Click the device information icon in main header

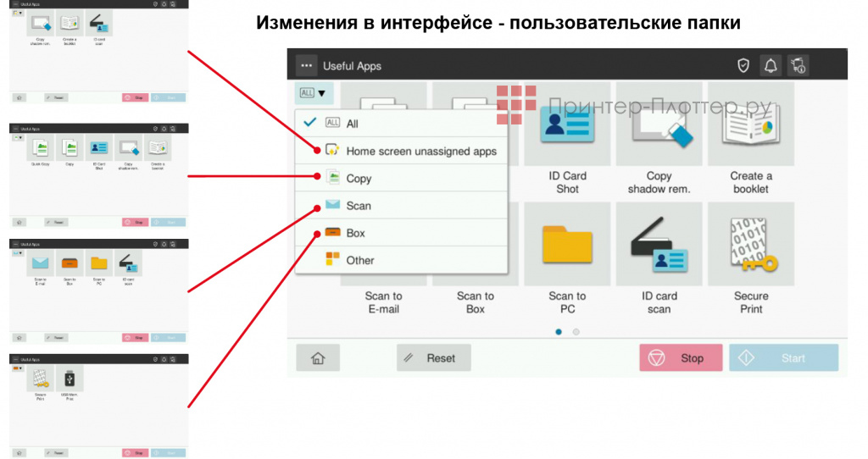pyautogui.click(x=798, y=66)
